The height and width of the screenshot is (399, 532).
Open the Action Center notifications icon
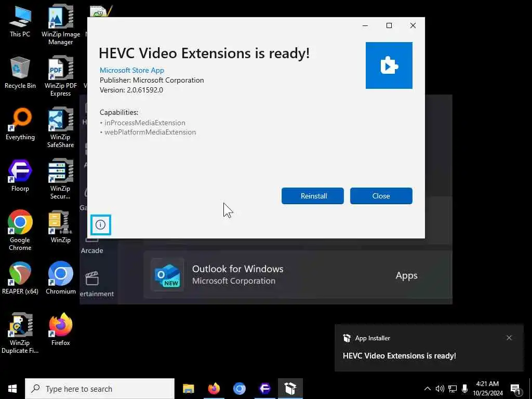coord(515,389)
